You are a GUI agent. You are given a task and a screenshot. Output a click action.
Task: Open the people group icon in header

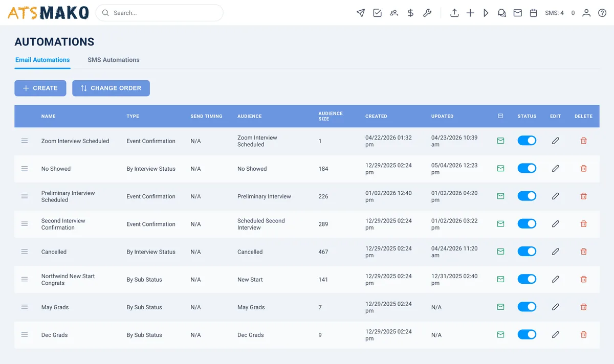[393, 13]
